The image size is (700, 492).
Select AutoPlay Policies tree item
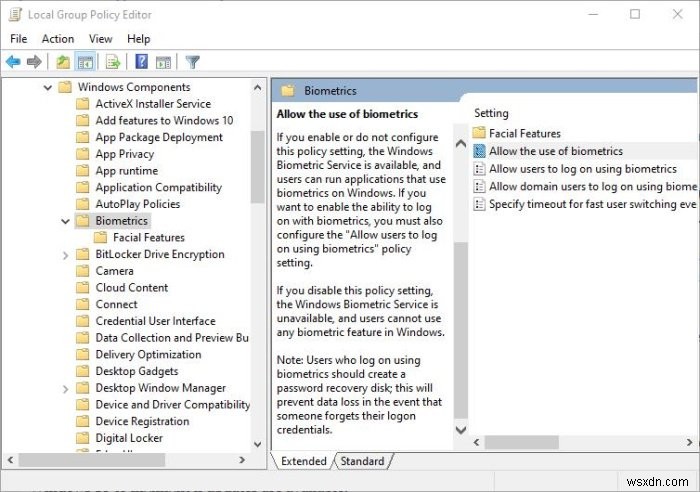[x=138, y=204]
